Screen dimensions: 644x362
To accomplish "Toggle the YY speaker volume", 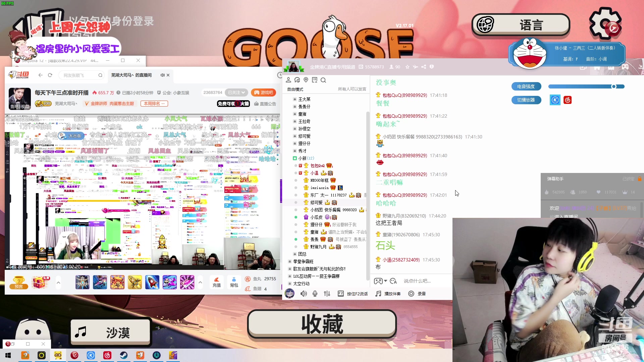I will [x=304, y=294].
